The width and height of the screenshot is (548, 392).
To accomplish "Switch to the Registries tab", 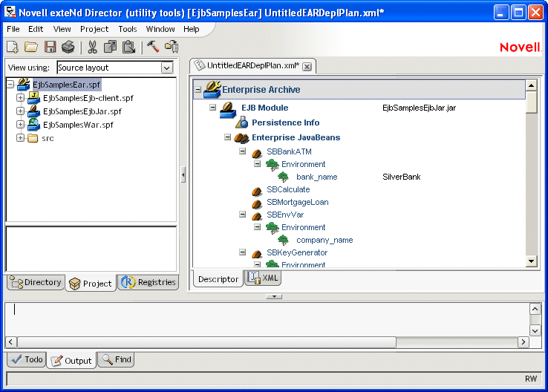I will (x=149, y=282).
